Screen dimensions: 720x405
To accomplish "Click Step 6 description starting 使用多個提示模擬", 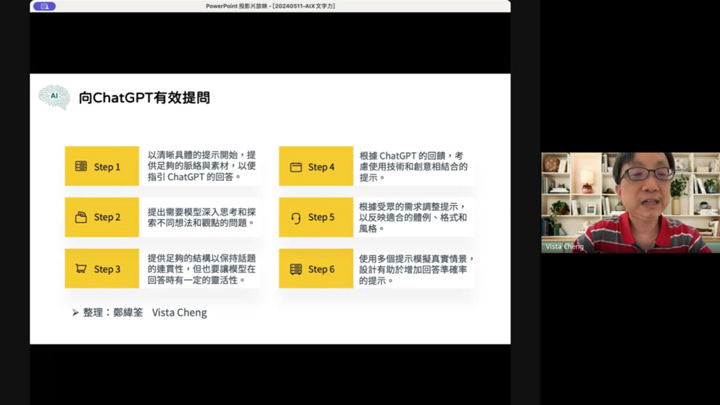I will 416,269.
